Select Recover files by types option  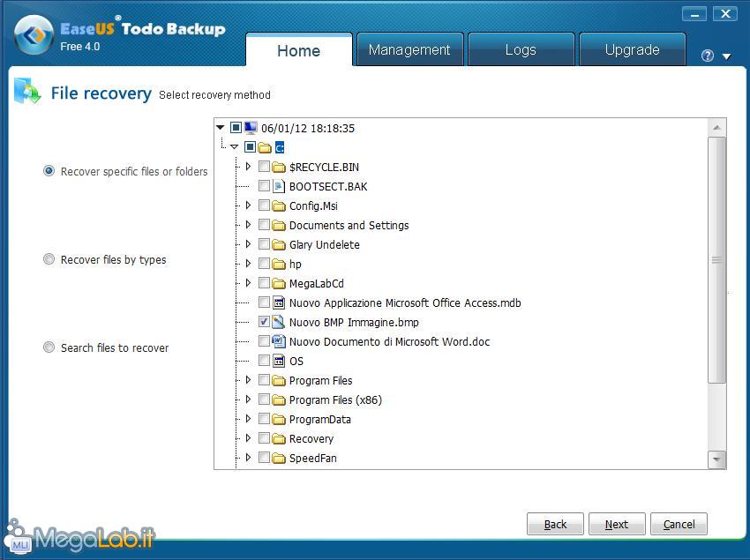pyautogui.click(x=49, y=259)
